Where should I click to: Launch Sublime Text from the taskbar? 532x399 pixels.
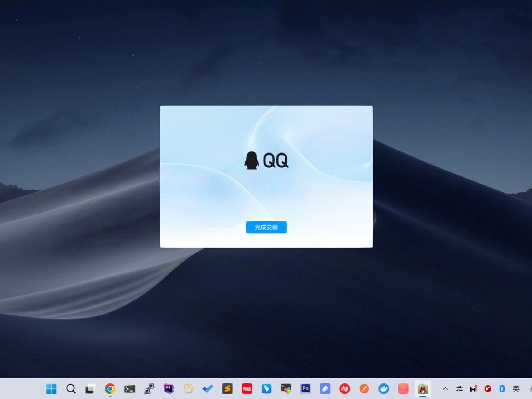click(x=228, y=389)
